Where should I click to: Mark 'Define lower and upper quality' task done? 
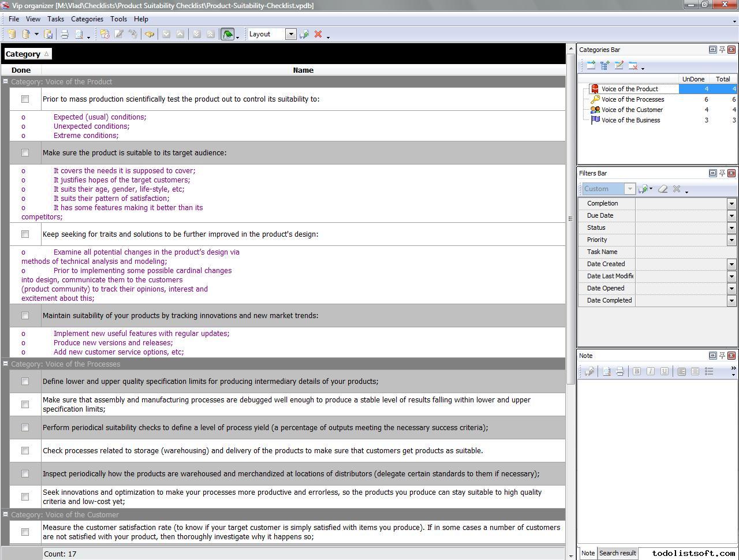25,382
